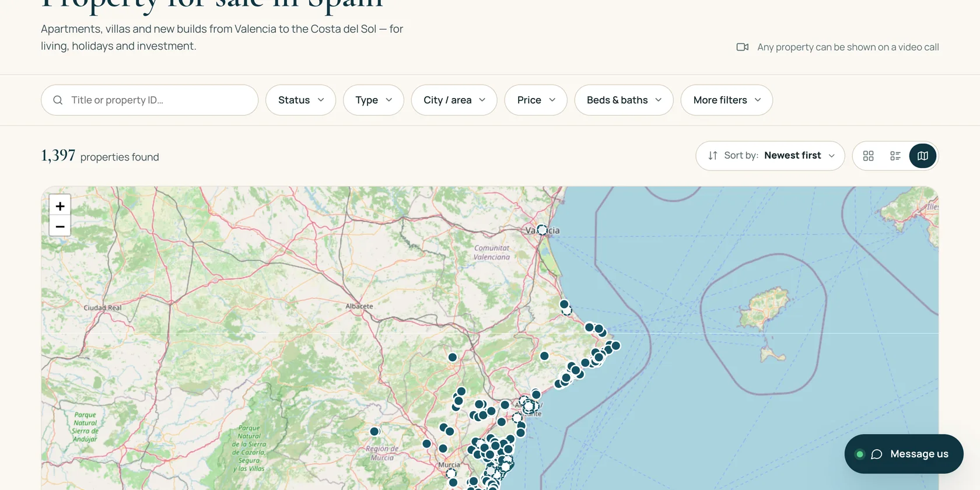This screenshot has width=980, height=490.
Task: Click the property marker west of Región de Murcia label
Action: 374,432
